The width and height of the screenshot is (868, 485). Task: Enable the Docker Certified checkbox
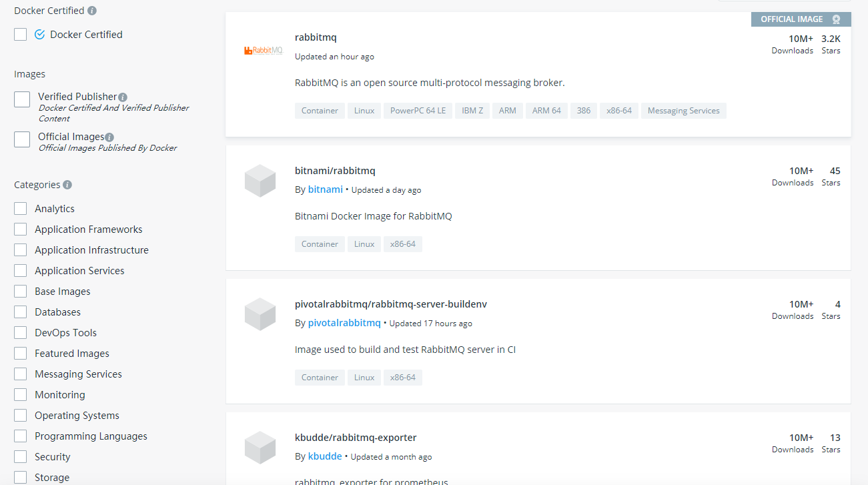click(21, 34)
